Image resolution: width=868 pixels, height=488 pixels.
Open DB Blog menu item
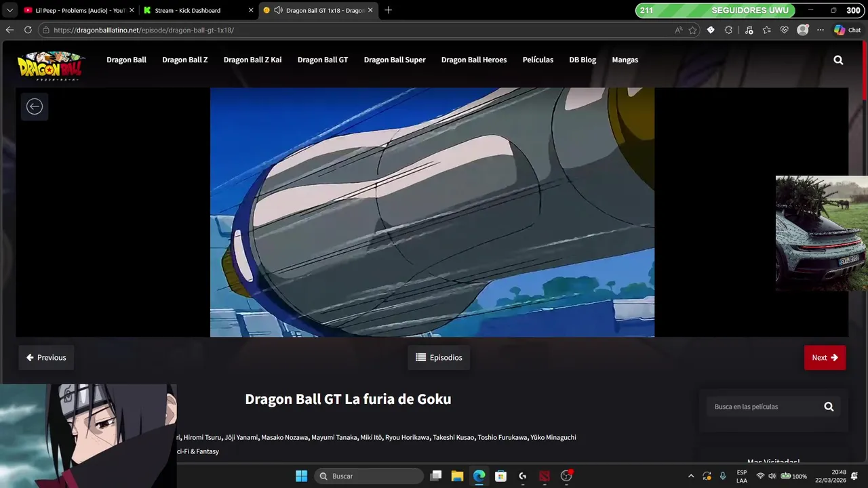click(583, 60)
